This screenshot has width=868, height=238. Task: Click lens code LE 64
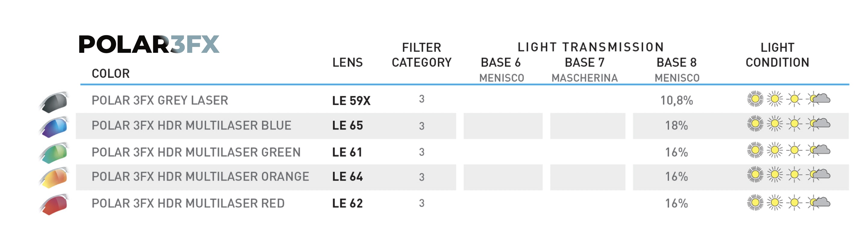pos(348,177)
